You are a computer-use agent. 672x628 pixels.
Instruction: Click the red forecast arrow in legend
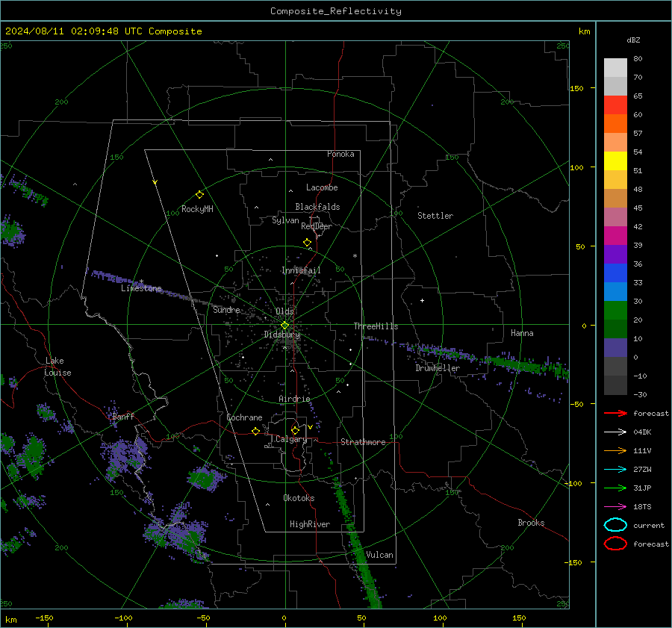coord(615,413)
